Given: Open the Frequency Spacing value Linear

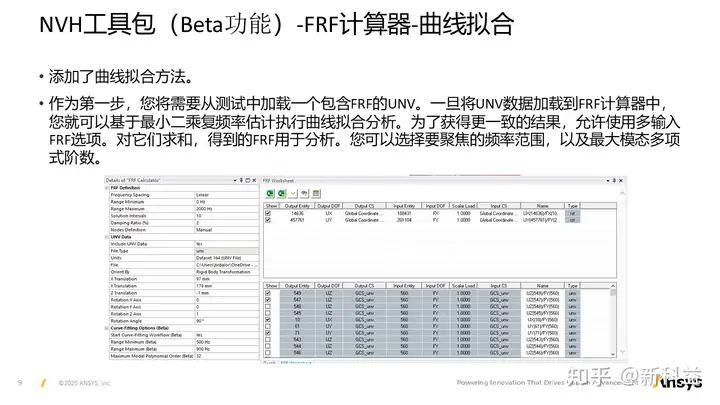Looking at the screenshot, I should coord(227,195).
